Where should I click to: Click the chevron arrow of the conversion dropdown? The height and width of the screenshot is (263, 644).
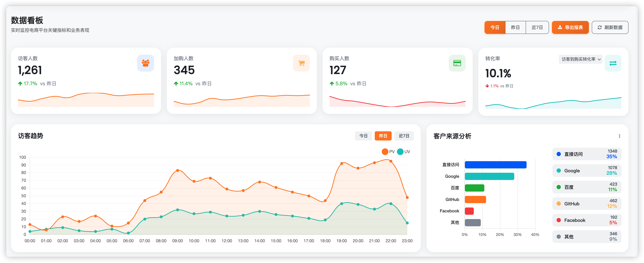coord(599,59)
